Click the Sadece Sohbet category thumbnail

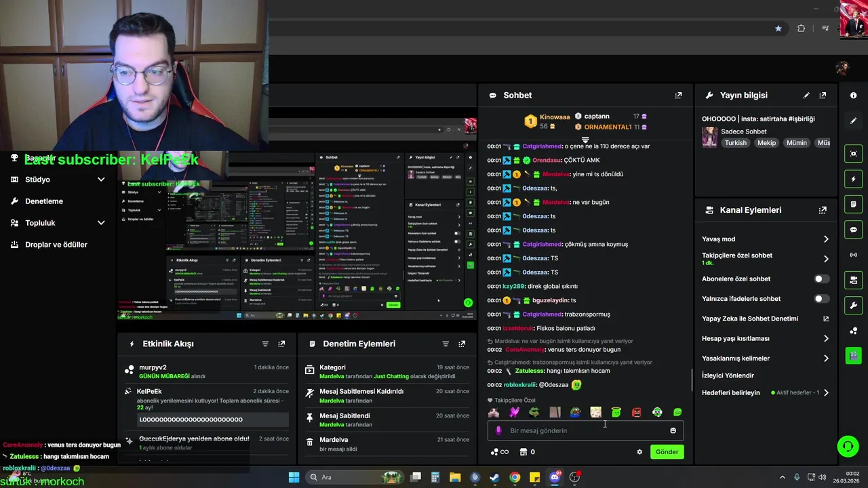tap(709, 138)
